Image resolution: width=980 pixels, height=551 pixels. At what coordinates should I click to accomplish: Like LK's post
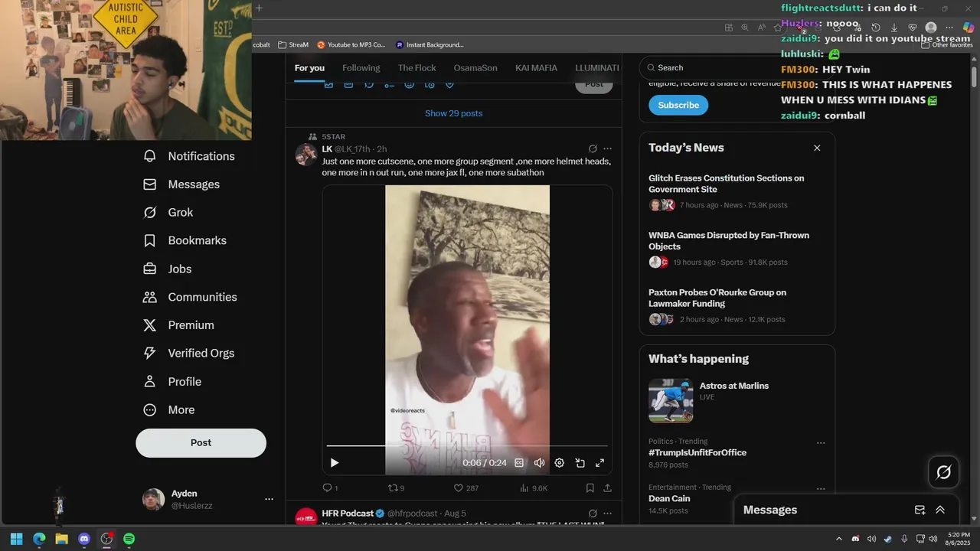click(465, 487)
